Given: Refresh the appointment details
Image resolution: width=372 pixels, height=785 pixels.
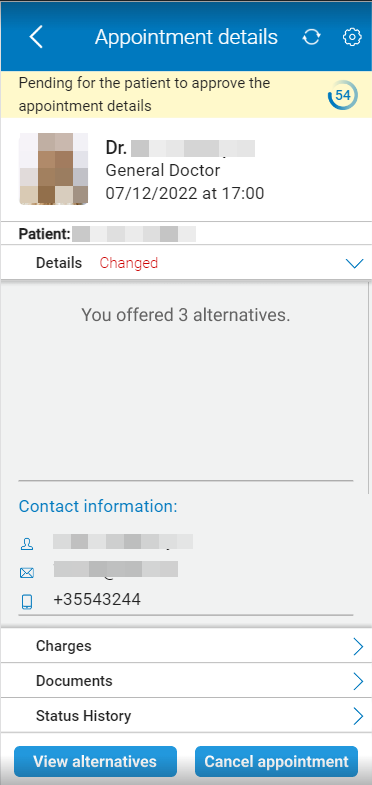Looking at the screenshot, I should tap(311, 37).
